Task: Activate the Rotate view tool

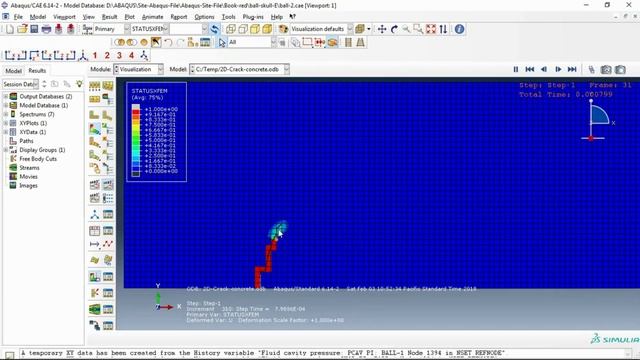Action: pyautogui.click(x=394, y=29)
